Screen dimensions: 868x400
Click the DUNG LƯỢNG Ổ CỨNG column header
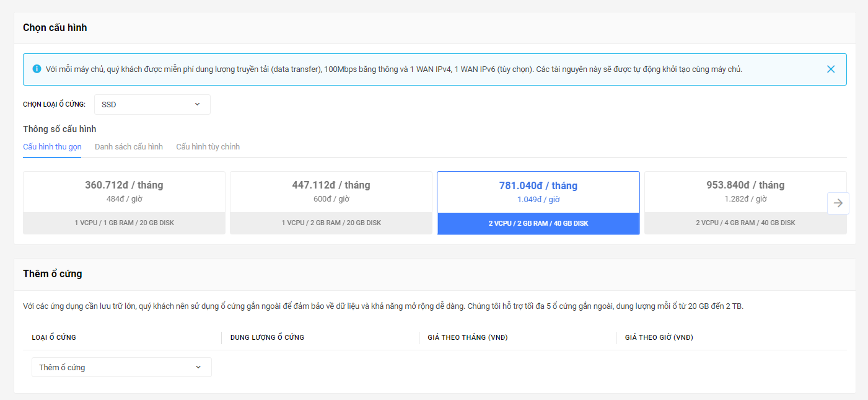point(267,337)
